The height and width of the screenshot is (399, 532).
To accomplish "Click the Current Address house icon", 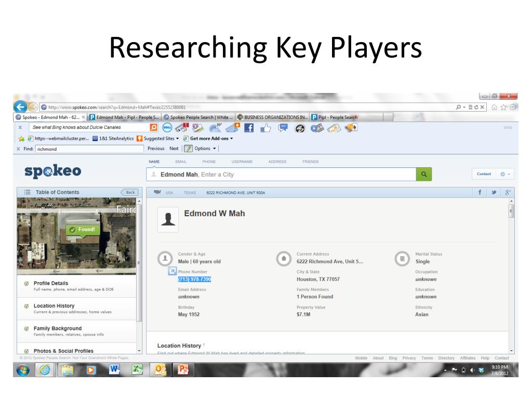I will click(x=284, y=259).
